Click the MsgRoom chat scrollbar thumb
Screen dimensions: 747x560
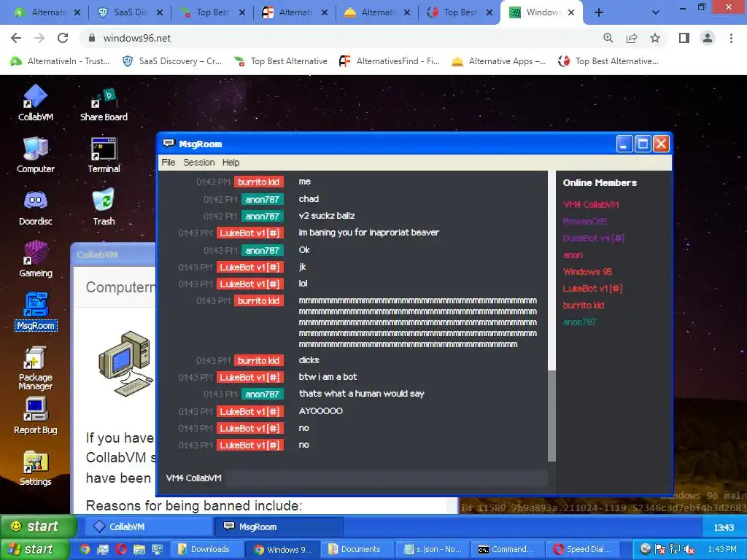pyautogui.click(x=551, y=415)
